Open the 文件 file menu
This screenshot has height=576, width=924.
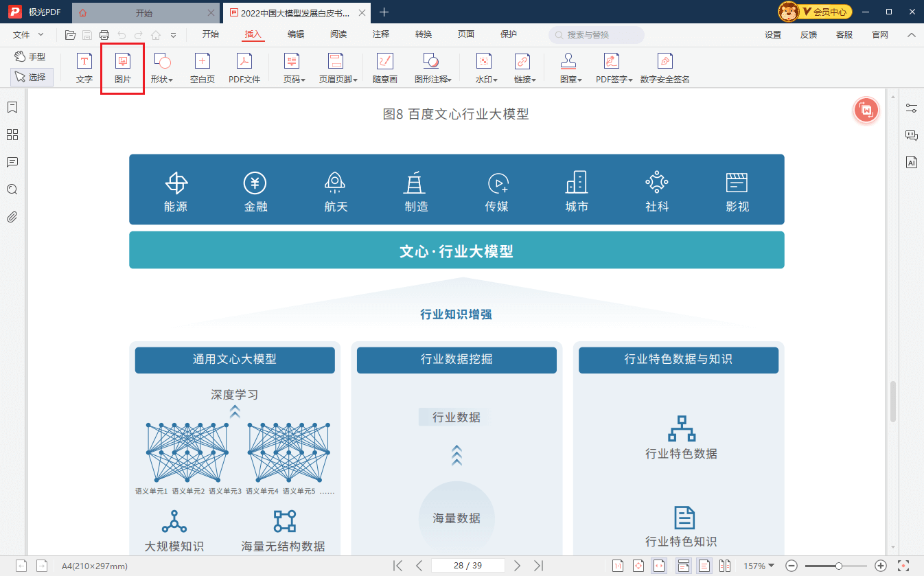click(x=28, y=34)
